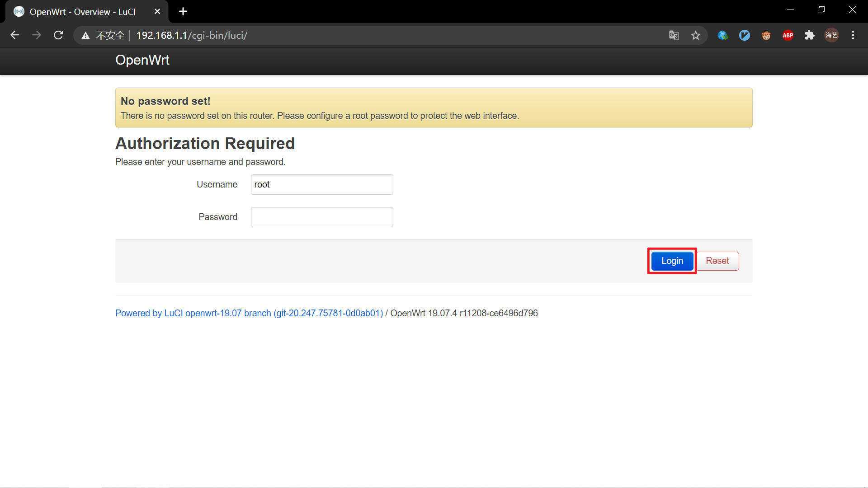Close the browser window
868x488 pixels.
pyautogui.click(x=852, y=9)
